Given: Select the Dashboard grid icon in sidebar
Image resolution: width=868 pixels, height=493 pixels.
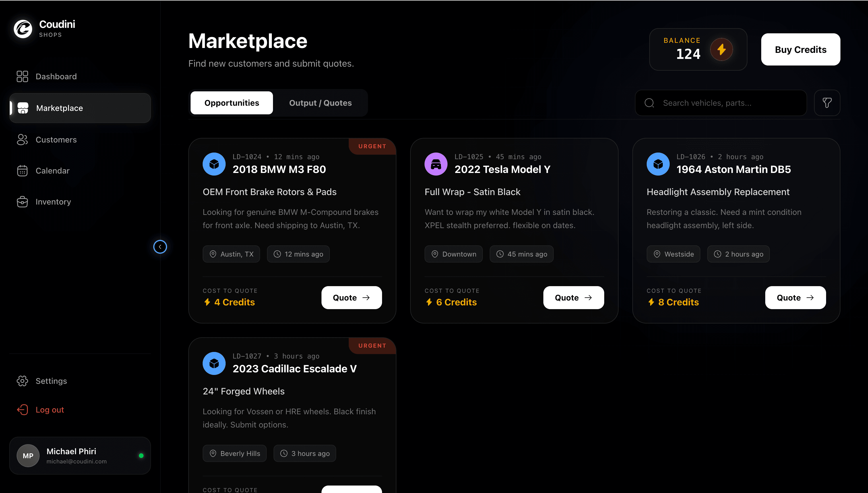Looking at the screenshot, I should pyautogui.click(x=22, y=76).
